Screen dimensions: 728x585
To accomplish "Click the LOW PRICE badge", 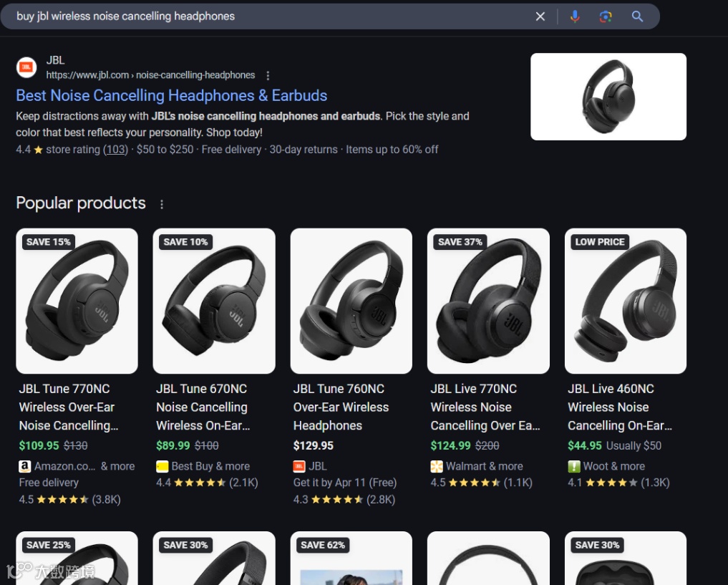I will tap(600, 242).
